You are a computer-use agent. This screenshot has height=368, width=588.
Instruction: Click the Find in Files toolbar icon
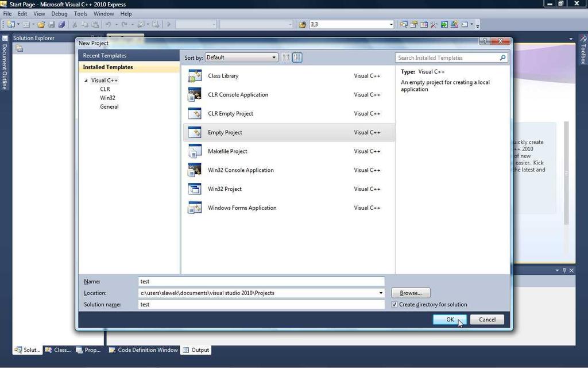302,24
